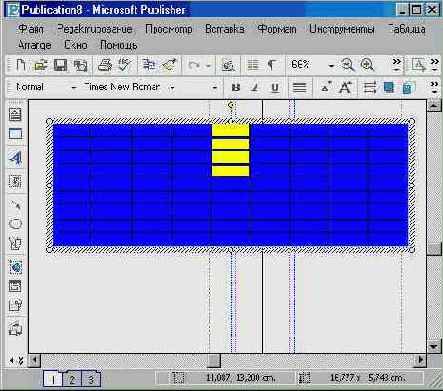Toggle Underline formatting
The height and width of the screenshot is (391, 443).
(x=275, y=88)
